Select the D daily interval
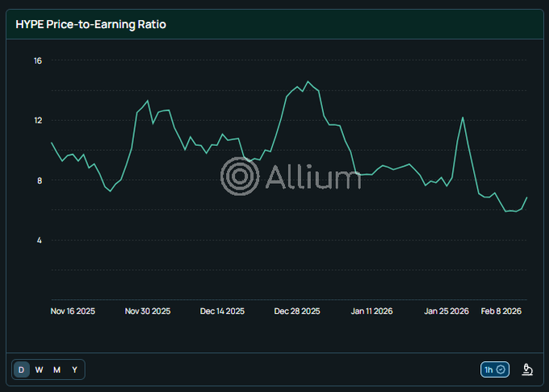 click(x=22, y=369)
